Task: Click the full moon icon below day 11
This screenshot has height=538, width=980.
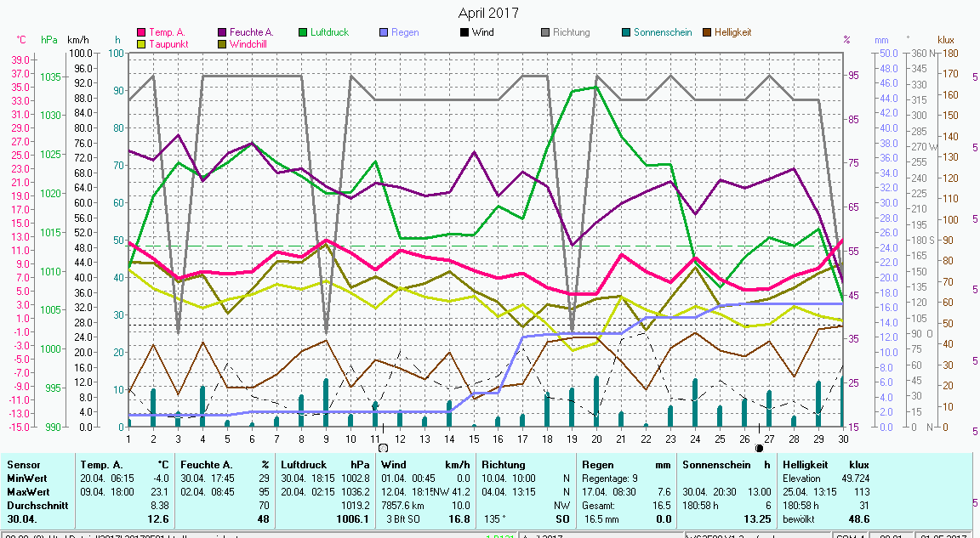Action: 383,447
